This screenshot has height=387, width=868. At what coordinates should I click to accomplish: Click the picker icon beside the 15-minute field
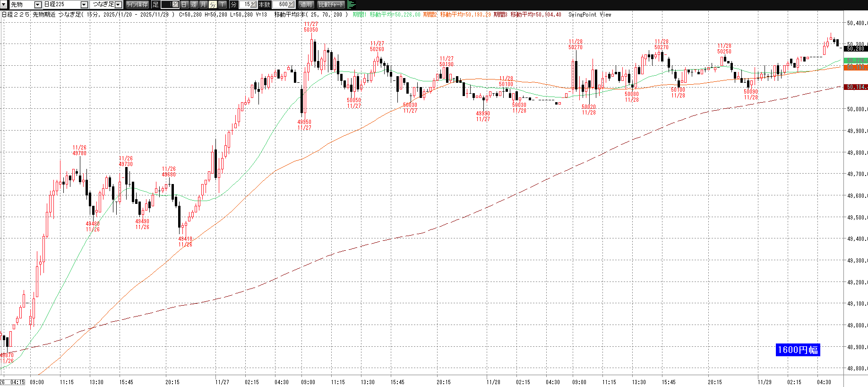[x=253, y=5]
